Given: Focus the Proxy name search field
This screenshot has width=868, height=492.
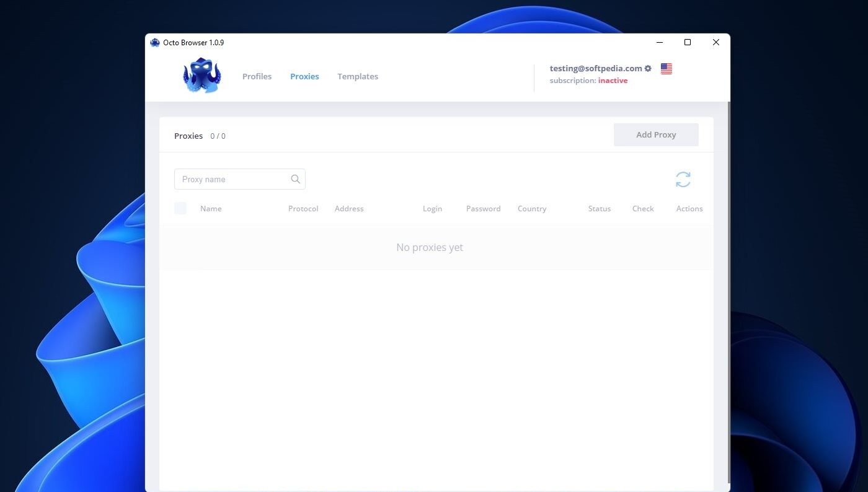Looking at the screenshot, I should tap(240, 179).
